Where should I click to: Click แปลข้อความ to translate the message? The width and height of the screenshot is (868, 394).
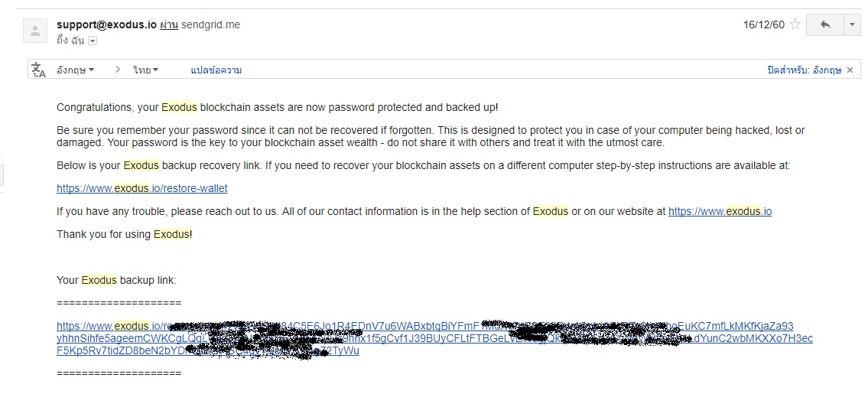tap(216, 70)
